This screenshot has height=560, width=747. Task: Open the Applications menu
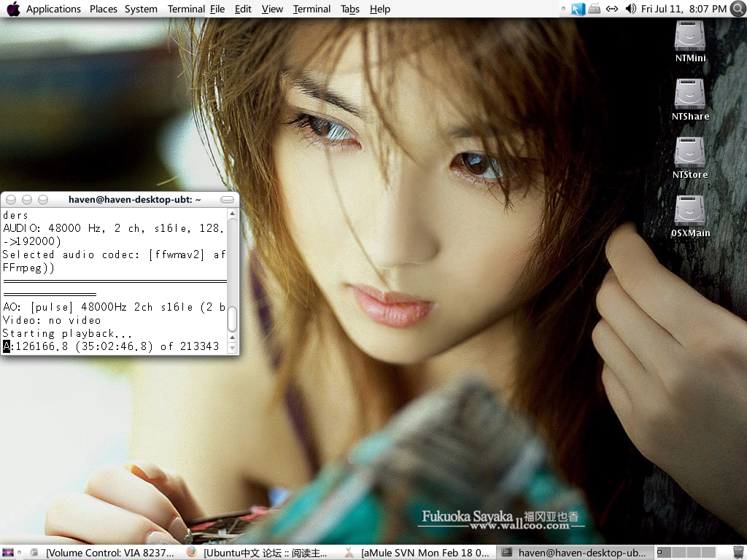(53, 9)
